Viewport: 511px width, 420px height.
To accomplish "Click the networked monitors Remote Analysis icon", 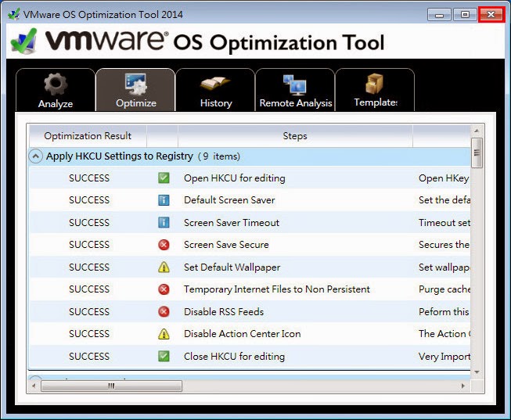I will click(x=294, y=84).
